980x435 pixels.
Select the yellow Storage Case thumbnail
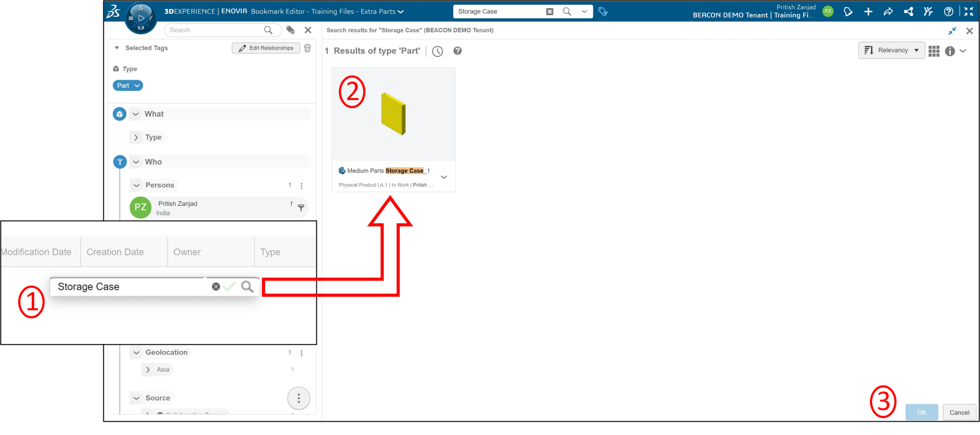(x=393, y=114)
